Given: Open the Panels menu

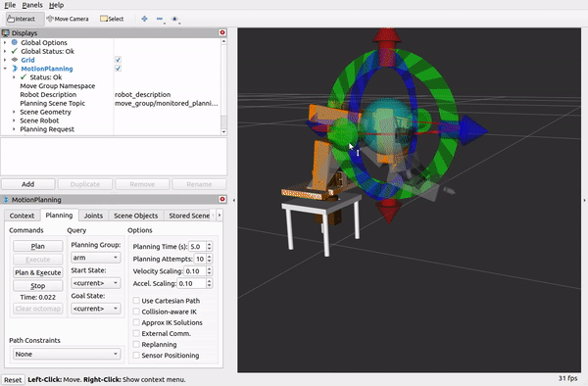Looking at the screenshot, I should (32, 5).
